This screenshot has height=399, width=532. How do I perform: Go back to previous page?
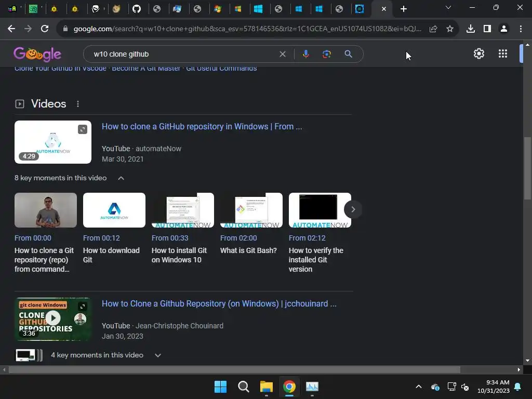pos(11,29)
